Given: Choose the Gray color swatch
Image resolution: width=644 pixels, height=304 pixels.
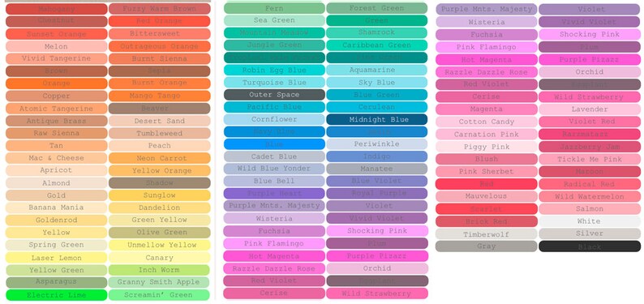Looking at the screenshot, I should 487,246.
